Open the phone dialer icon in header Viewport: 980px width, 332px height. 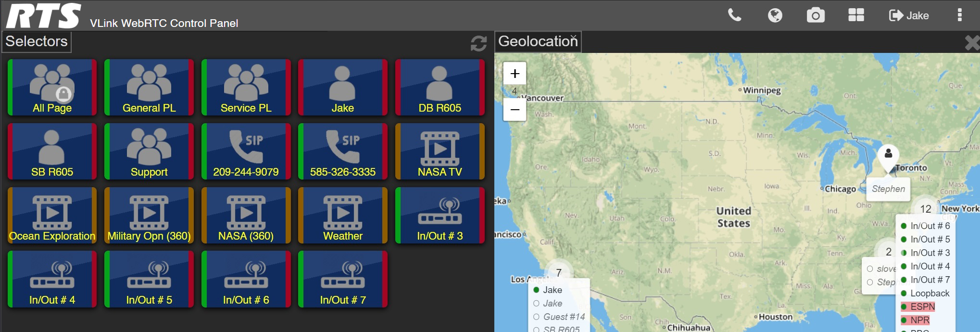pyautogui.click(x=734, y=15)
